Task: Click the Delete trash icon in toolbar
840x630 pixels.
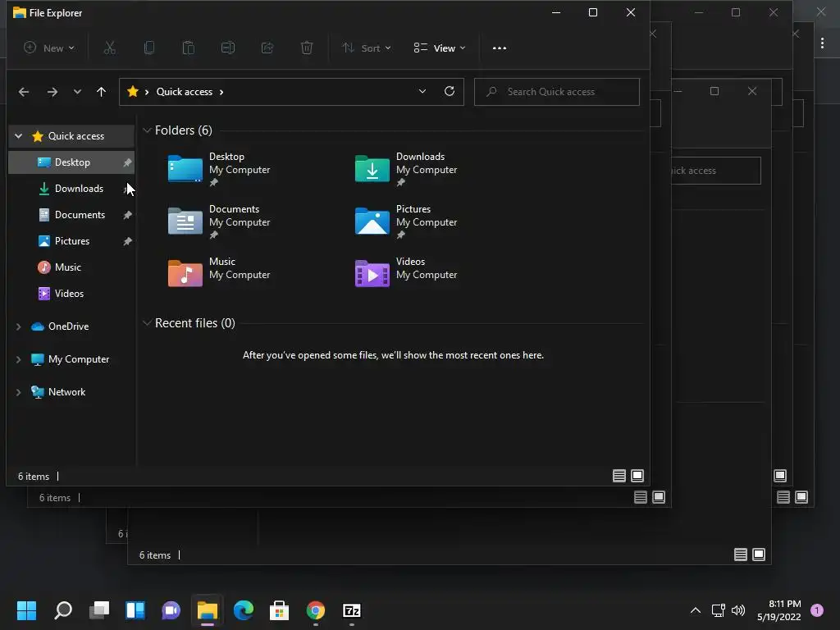Action: point(307,48)
